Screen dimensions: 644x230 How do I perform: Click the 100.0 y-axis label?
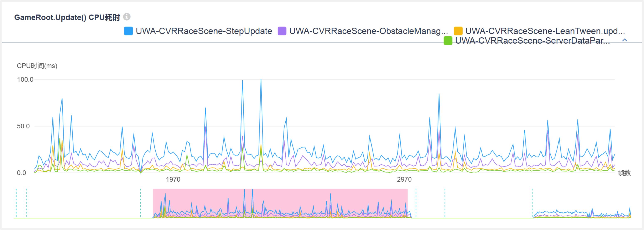click(25, 80)
